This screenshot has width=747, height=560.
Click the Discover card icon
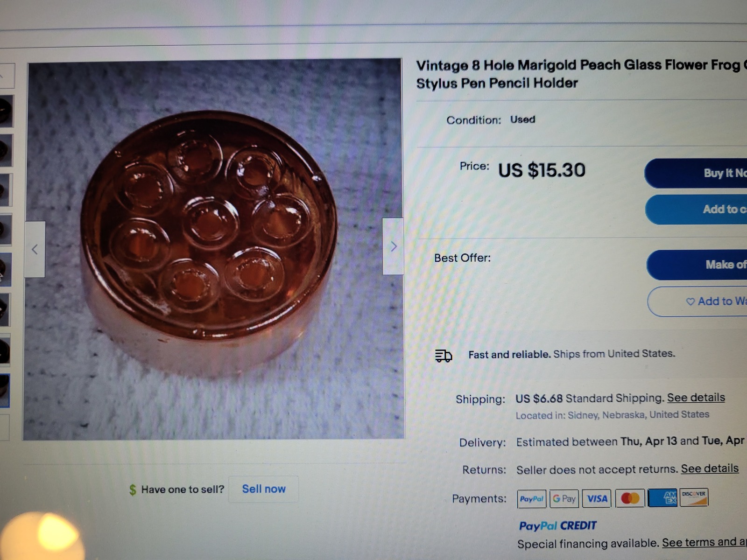(694, 497)
